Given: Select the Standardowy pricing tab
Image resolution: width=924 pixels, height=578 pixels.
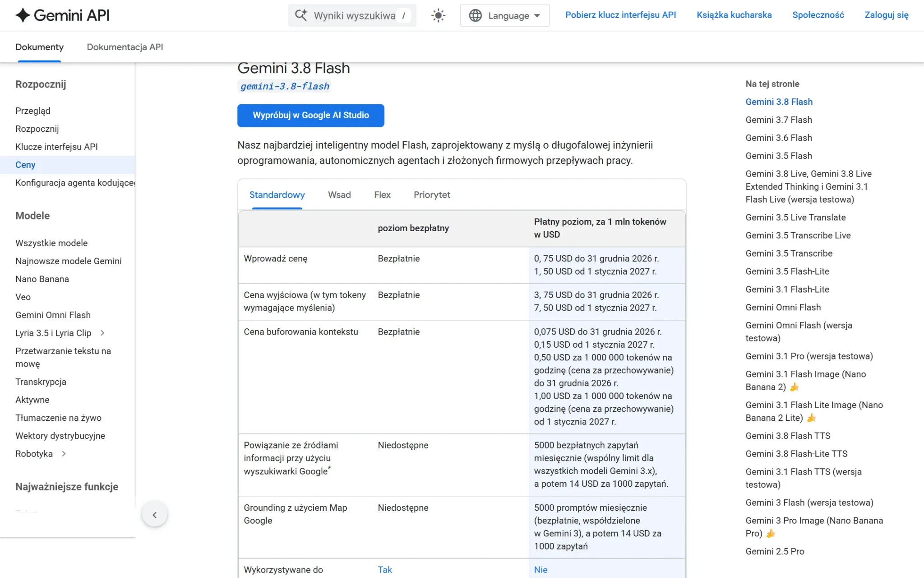Looking at the screenshot, I should pyautogui.click(x=277, y=195).
